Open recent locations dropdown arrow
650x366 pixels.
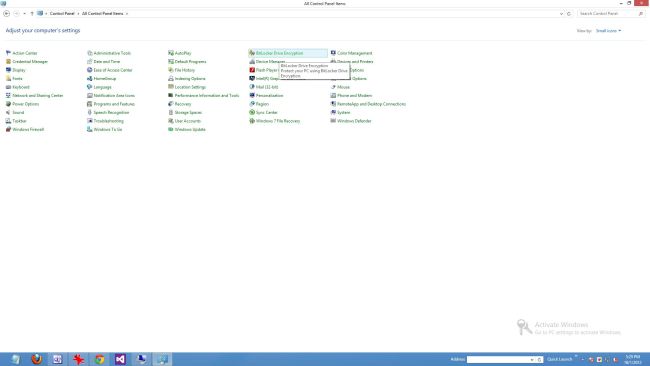(24, 14)
